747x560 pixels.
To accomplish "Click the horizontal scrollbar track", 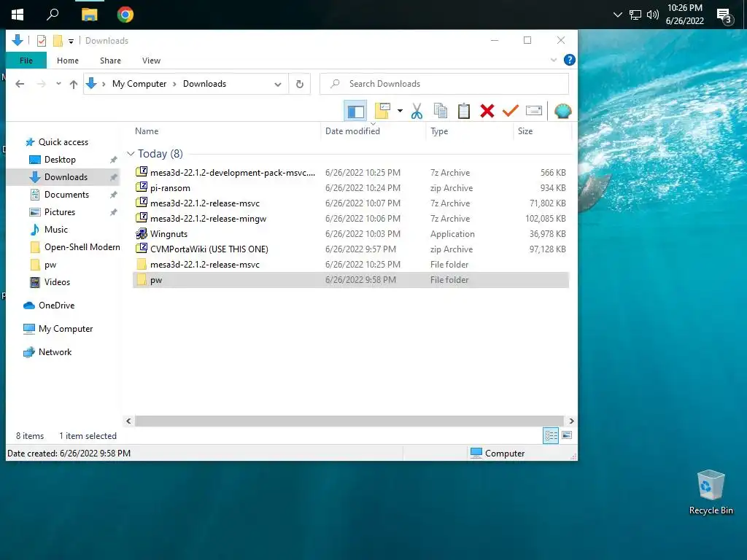I will pyautogui.click(x=349, y=421).
